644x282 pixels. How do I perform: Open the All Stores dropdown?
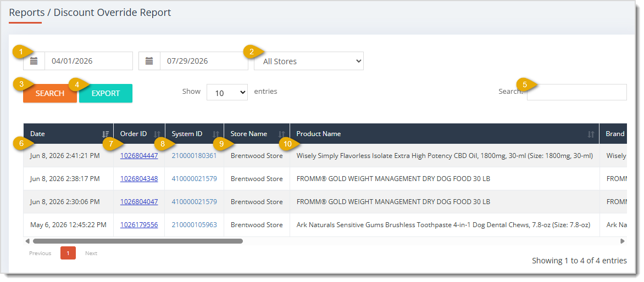tap(309, 61)
